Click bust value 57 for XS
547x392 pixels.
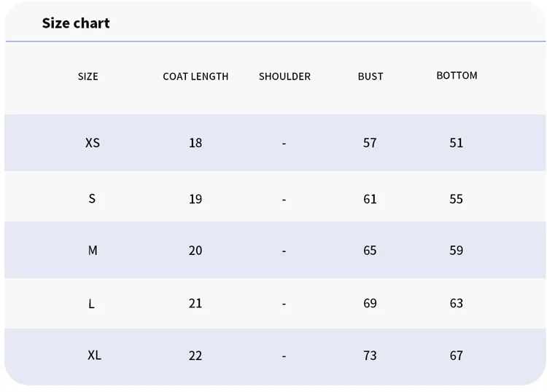(x=370, y=143)
